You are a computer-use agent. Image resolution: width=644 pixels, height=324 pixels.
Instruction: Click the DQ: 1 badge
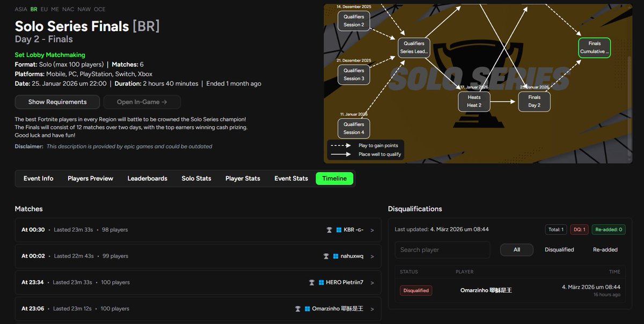click(579, 230)
